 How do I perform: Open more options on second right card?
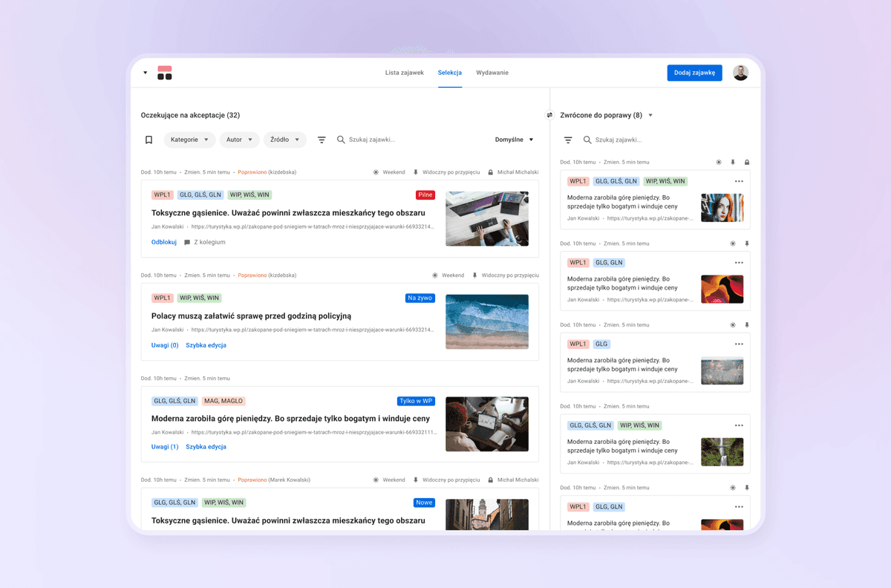[x=739, y=263]
